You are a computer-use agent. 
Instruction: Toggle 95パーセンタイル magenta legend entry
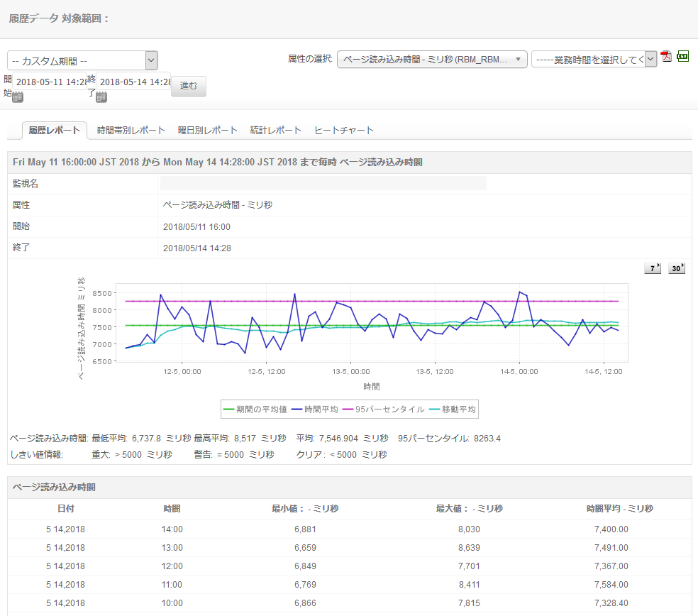(x=384, y=409)
